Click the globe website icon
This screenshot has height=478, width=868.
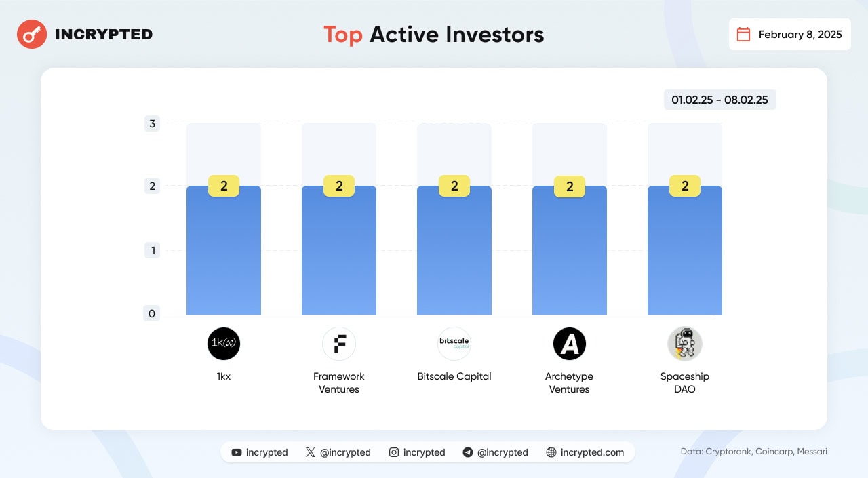click(x=551, y=452)
